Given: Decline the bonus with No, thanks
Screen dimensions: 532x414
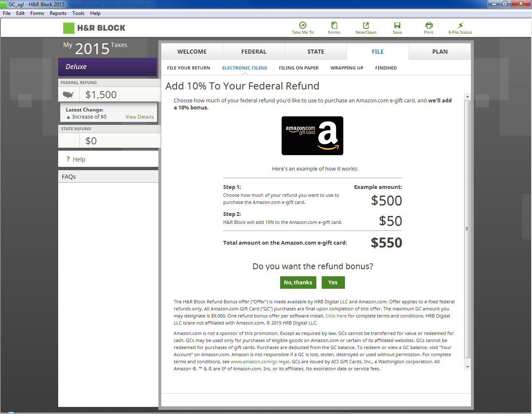Looking at the screenshot, I should (298, 283).
